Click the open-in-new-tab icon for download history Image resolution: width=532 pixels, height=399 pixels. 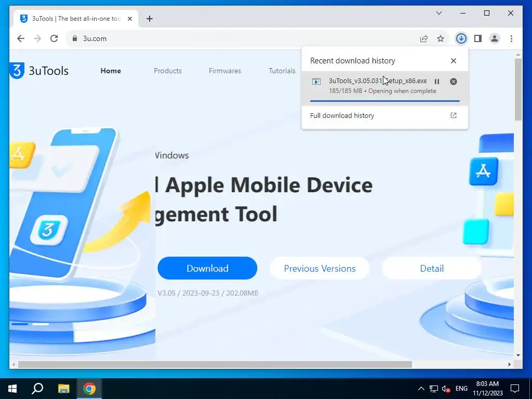point(453,115)
